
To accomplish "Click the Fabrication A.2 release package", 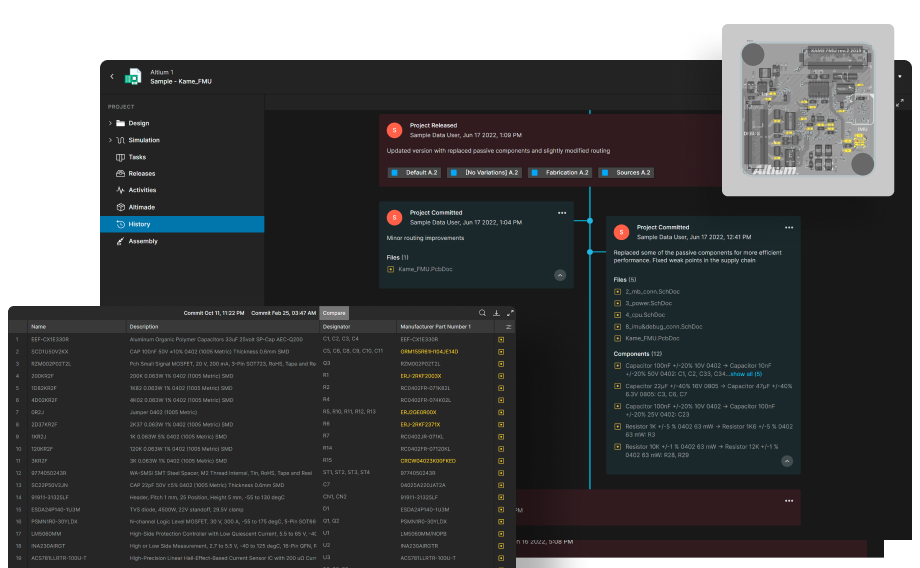I will (x=560, y=173).
